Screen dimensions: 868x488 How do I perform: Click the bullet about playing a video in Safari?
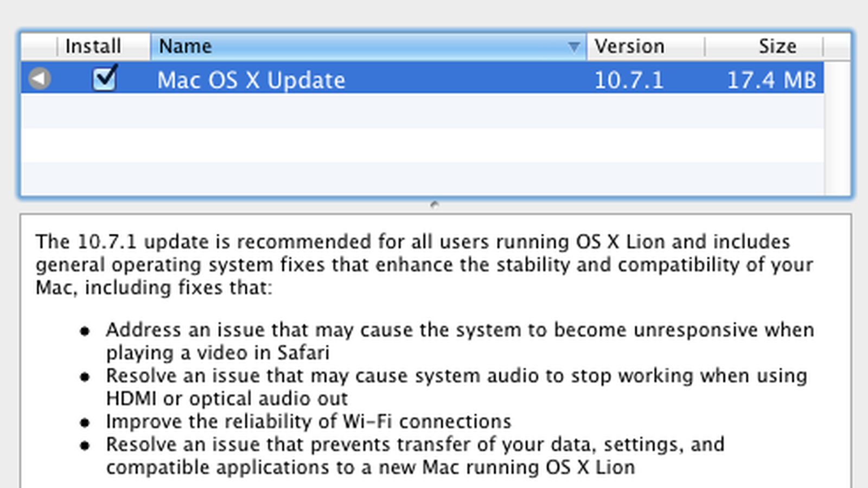460,341
